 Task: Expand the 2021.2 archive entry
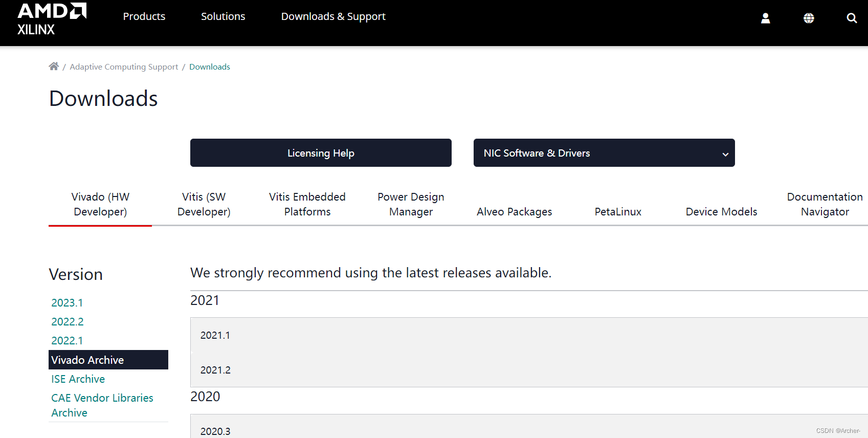tap(529, 370)
